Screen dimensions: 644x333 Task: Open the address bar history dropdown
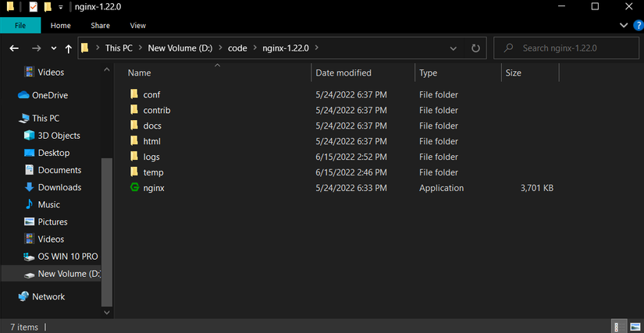(x=454, y=48)
